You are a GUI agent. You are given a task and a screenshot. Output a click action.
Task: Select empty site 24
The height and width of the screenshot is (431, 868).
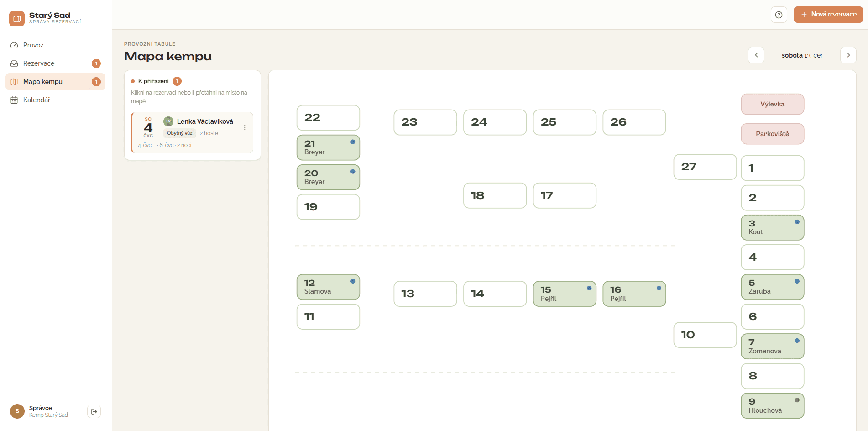pyautogui.click(x=495, y=122)
